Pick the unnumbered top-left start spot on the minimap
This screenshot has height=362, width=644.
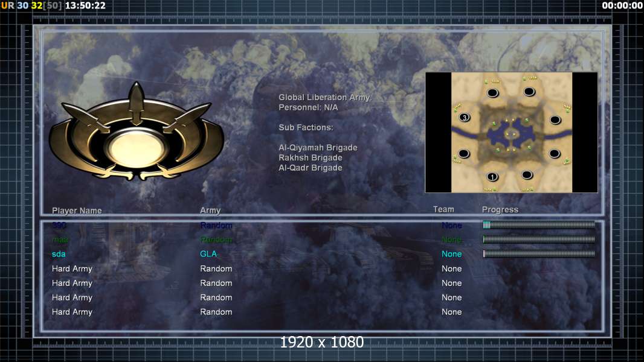point(492,93)
